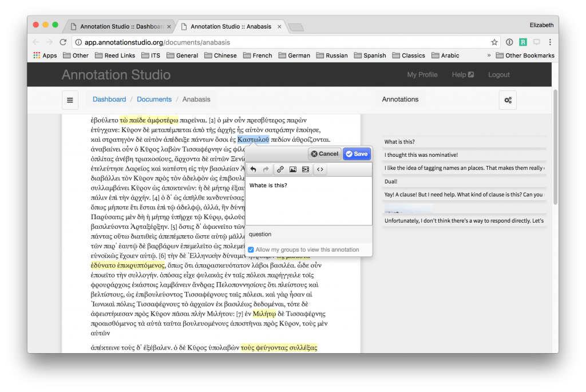Click the gears icon beside Annotations panel
This screenshot has width=586, height=392.
click(x=508, y=100)
